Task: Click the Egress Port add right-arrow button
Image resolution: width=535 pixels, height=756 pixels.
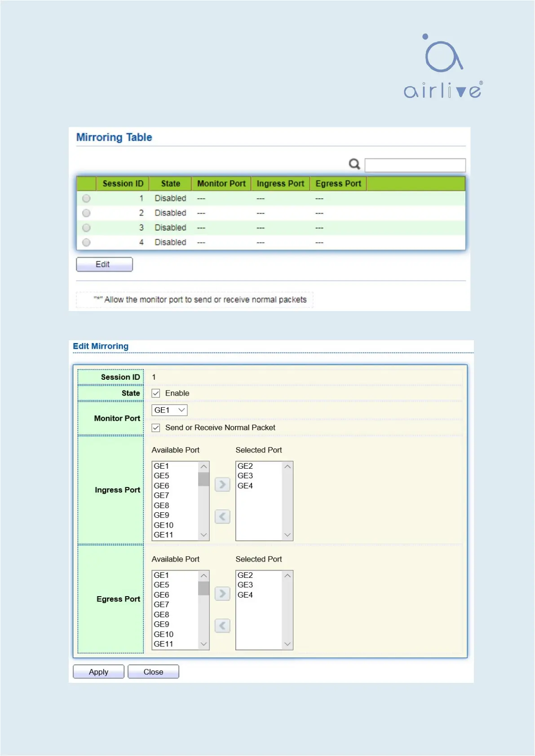Action: [222, 593]
